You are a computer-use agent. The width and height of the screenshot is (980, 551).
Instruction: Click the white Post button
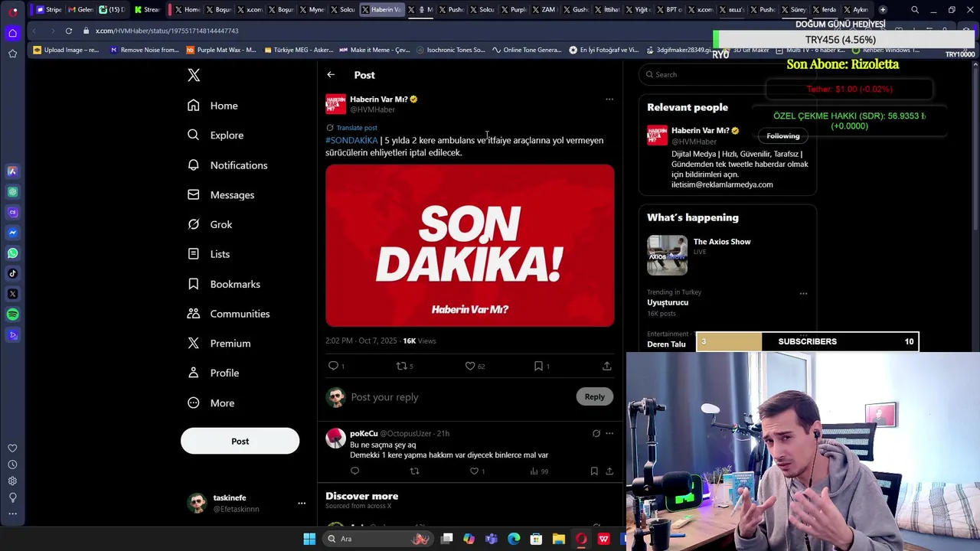240,441
